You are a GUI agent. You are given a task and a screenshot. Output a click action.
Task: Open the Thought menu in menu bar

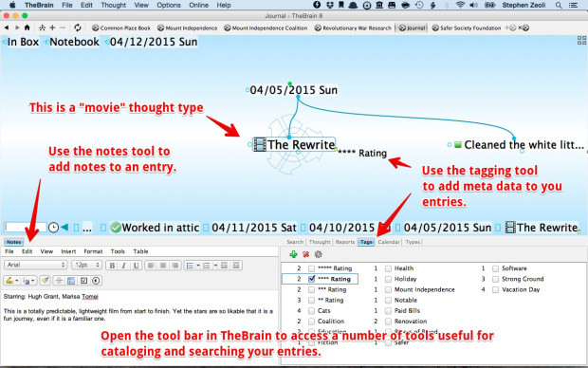(113, 5)
